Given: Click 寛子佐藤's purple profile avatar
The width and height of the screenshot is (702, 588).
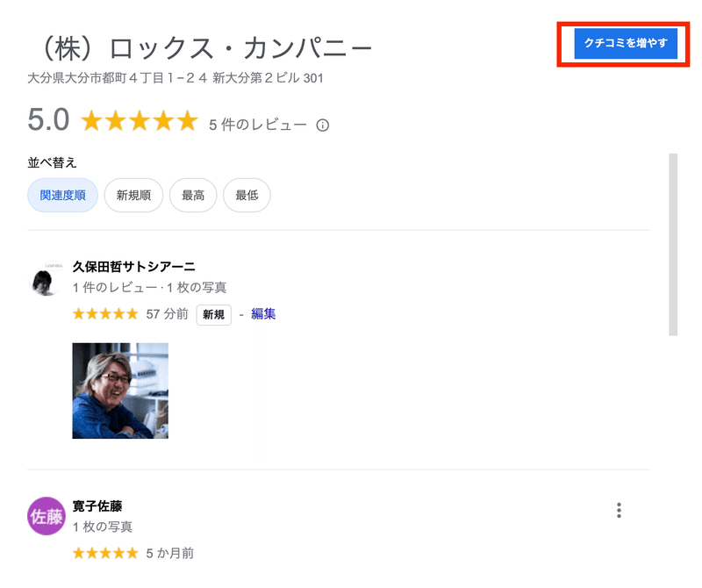Looking at the screenshot, I should [x=45, y=512].
